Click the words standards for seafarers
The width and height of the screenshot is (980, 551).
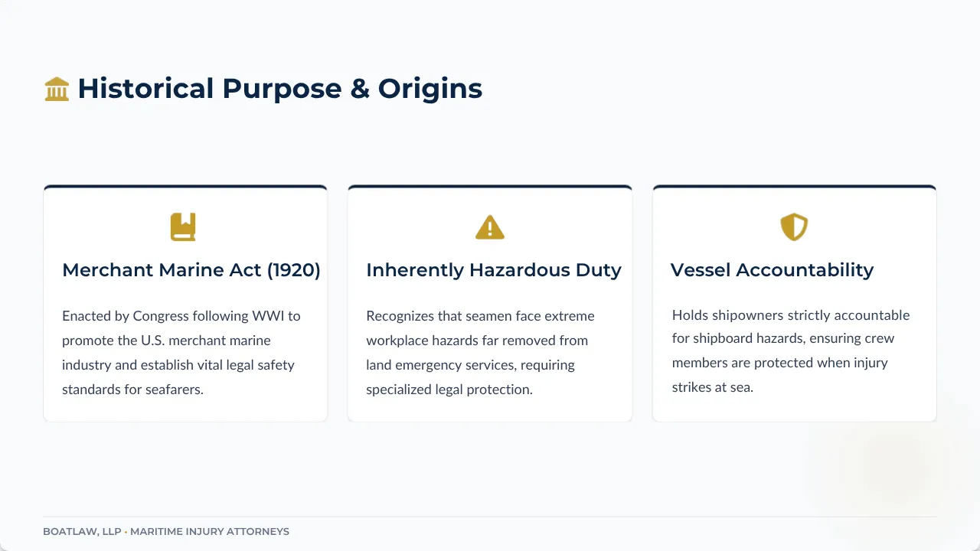click(x=132, y=390)
